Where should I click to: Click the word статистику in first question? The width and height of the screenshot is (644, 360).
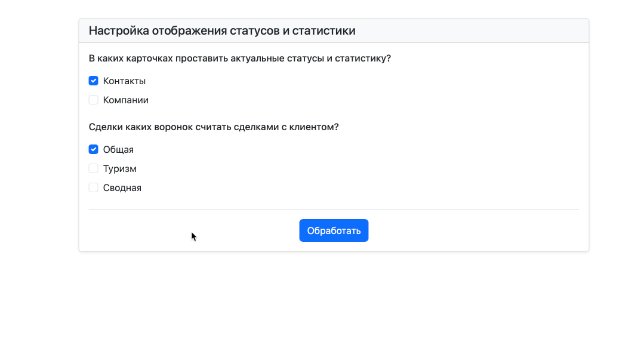362,59
